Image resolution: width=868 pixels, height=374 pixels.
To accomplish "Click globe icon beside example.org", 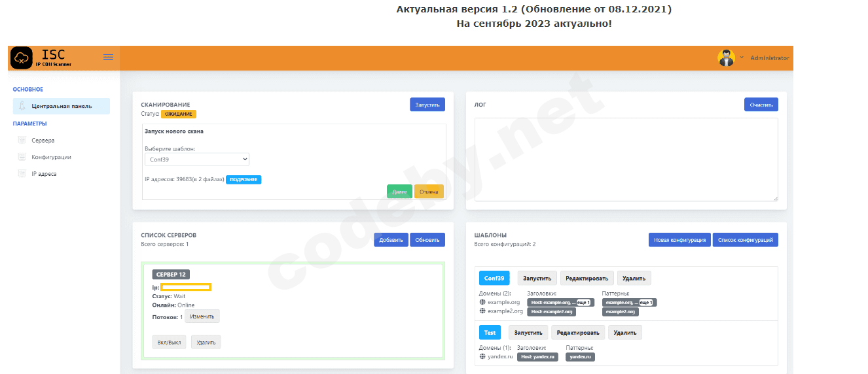I will [482, 302].
